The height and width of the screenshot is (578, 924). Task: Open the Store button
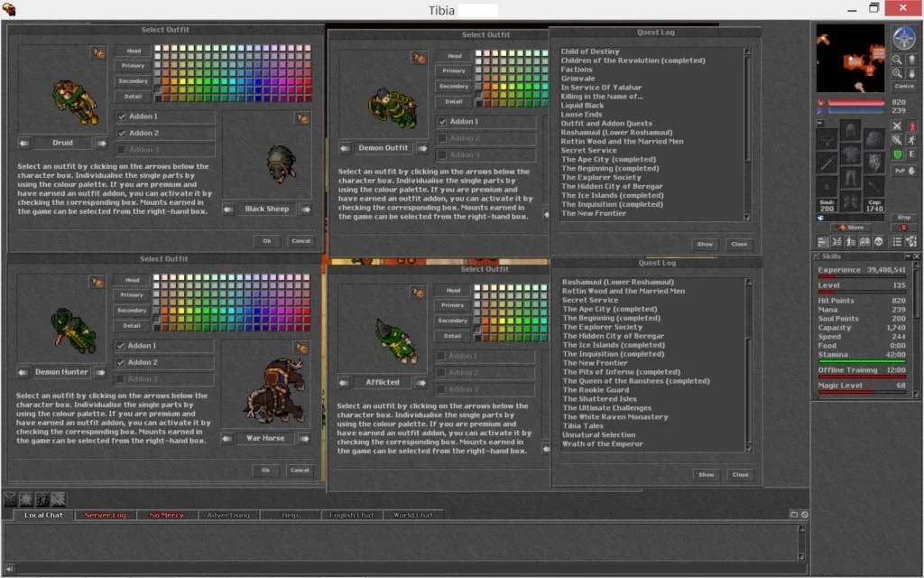coord(850,228)
